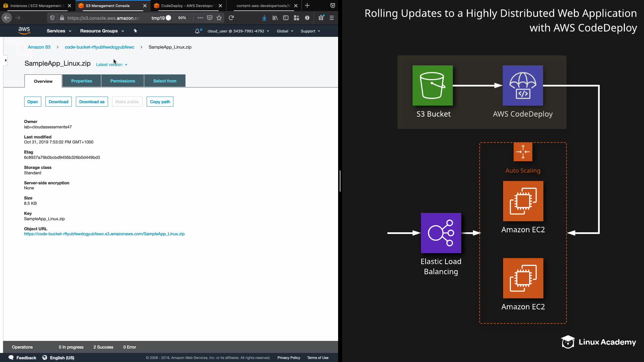
Task: Bookmark this page with star icon
Action: point(219,18)
